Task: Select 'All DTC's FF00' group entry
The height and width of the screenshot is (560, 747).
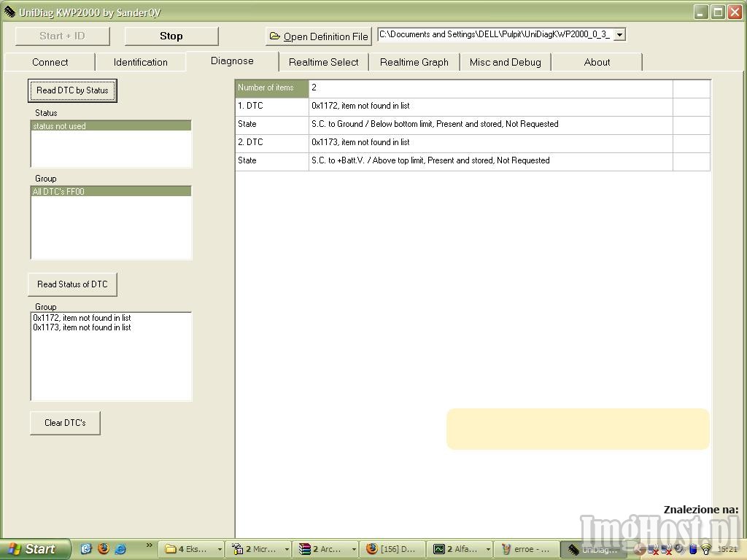Action: coord(111,192)
